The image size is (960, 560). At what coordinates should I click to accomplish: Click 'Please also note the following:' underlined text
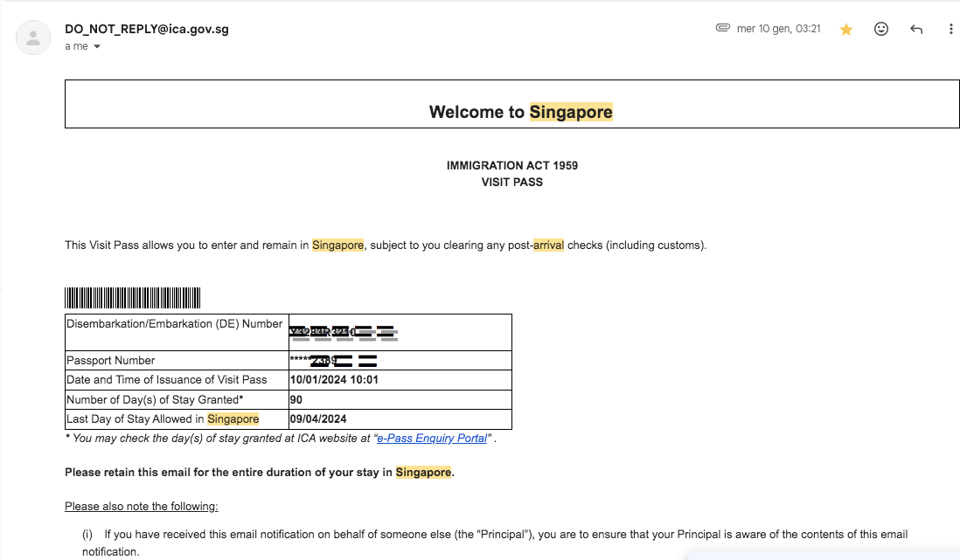point(142,507)
